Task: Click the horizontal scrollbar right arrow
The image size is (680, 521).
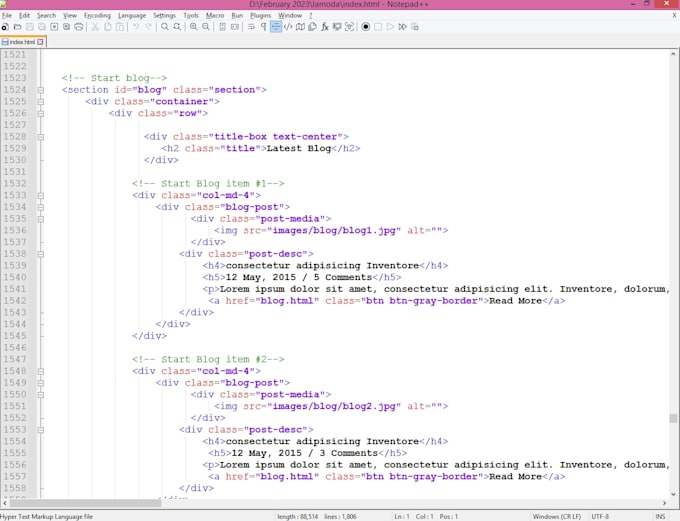Action: click(664, 503)
